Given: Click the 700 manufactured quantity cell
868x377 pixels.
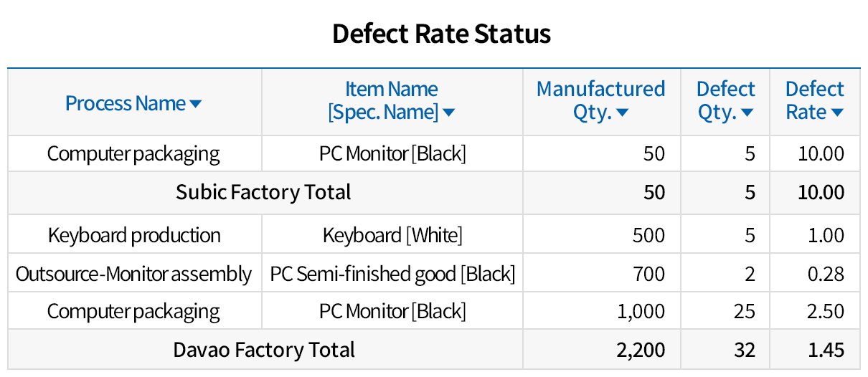Looking at the screenshot, I should (x=648, y=274).
